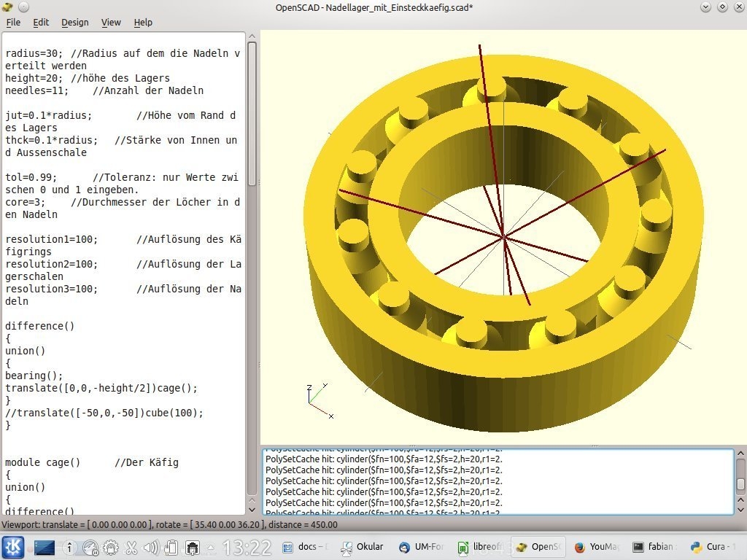Image resolution: width=747 pixels, height=560 pixels.
Task: Open the View menu
Action: [x=111, y=22]
